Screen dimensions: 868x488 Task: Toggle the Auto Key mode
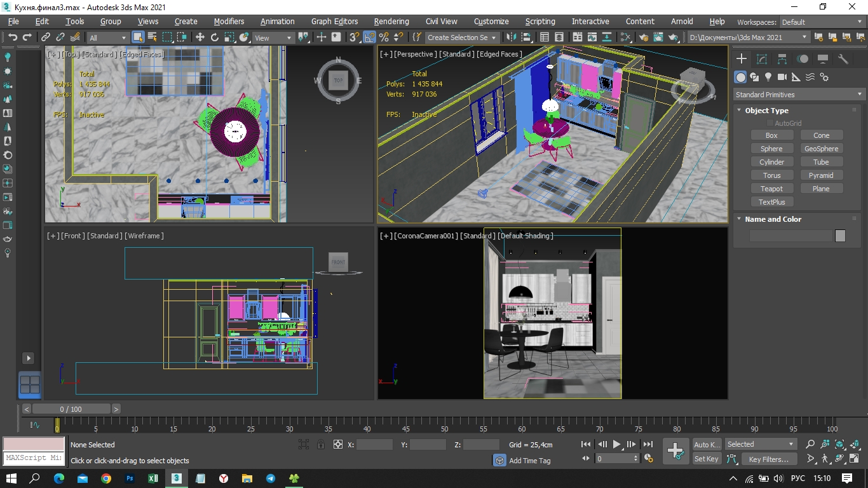707,445
